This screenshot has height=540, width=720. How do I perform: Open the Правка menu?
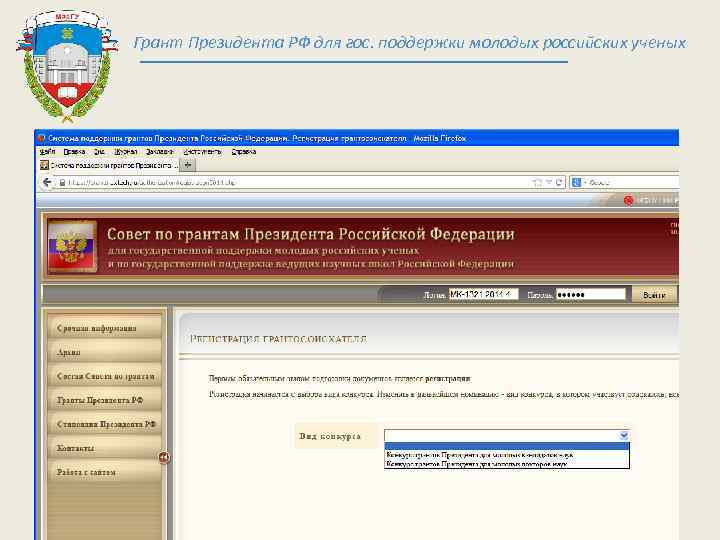74,152
